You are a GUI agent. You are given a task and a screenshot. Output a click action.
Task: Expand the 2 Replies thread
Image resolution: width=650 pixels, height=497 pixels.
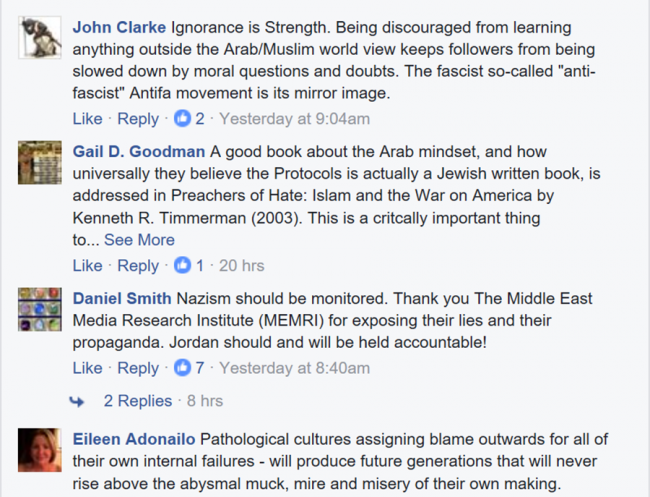138,401
